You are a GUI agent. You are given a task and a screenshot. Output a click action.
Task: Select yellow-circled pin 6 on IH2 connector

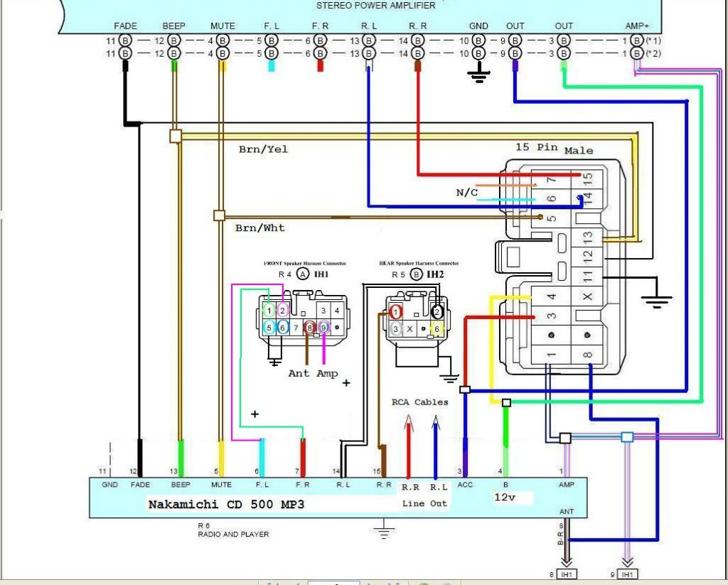438,328
